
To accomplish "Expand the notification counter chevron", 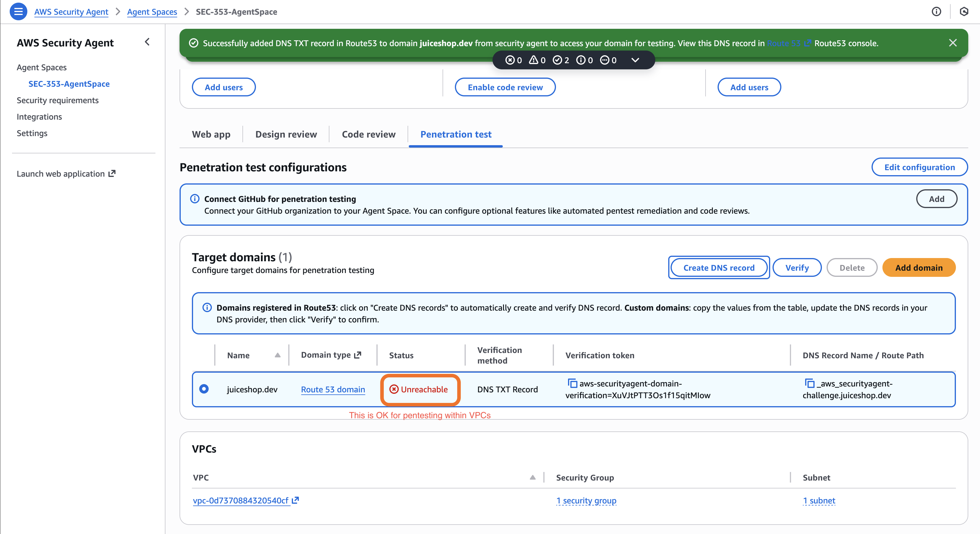I will click(x=635, y=60).
